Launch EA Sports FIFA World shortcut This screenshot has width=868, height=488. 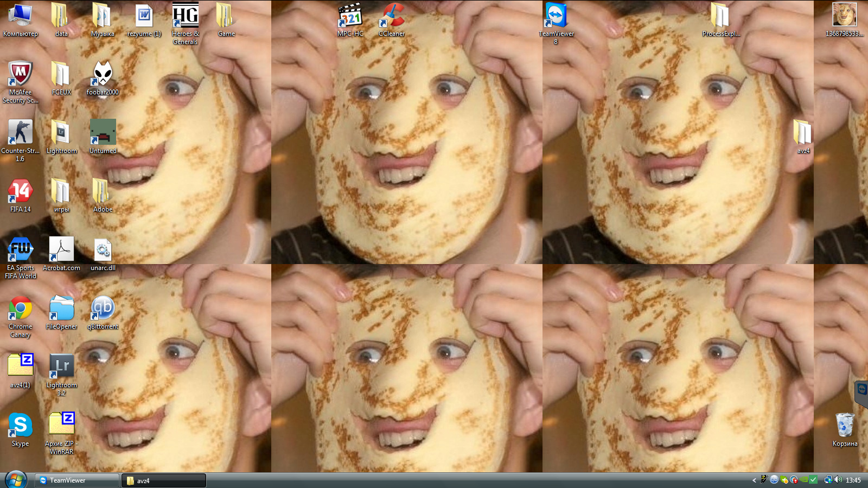[21, 258]
